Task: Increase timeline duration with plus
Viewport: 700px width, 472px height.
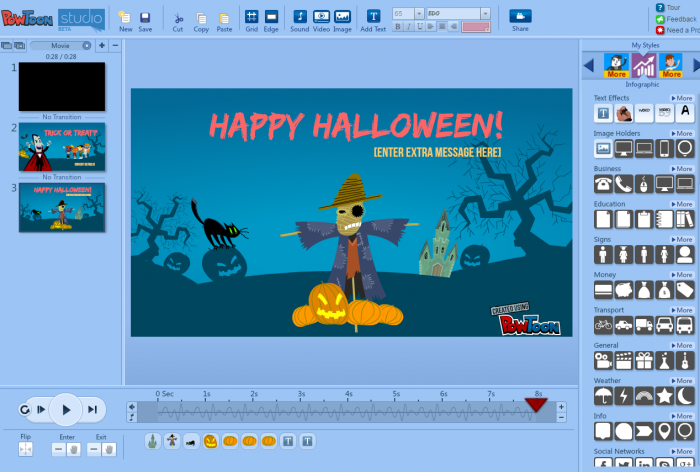Action: [x=561, y=407]
